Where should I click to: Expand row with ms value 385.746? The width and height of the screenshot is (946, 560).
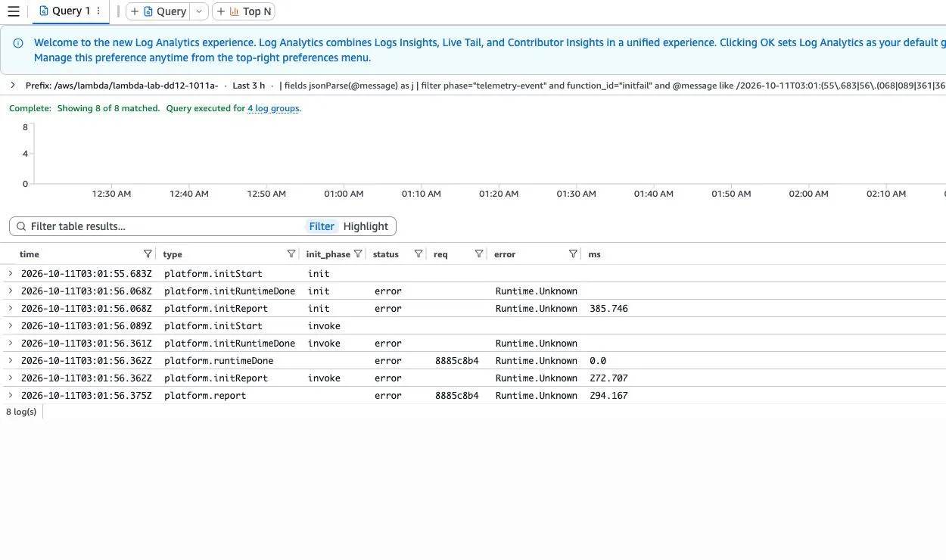[11, 308]
